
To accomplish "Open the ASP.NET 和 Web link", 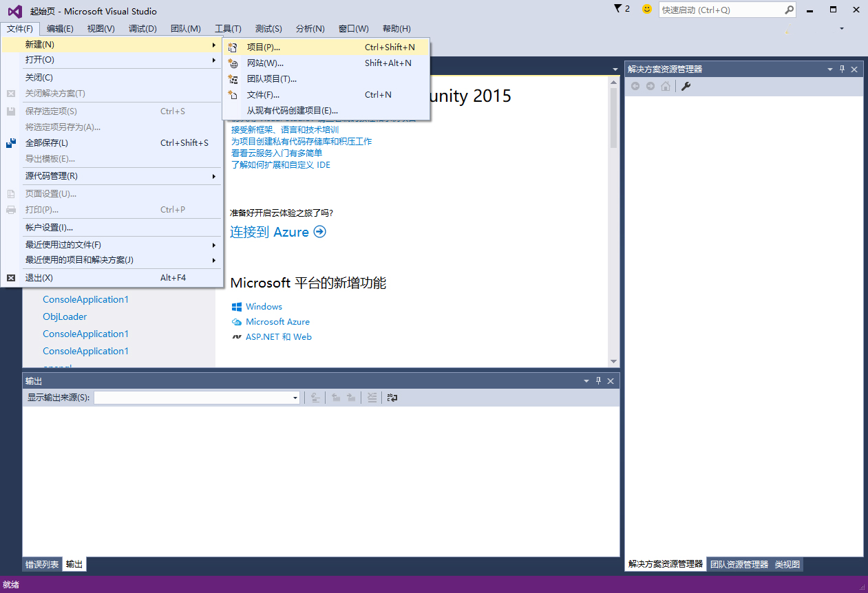I will click(x=279, y=337).
